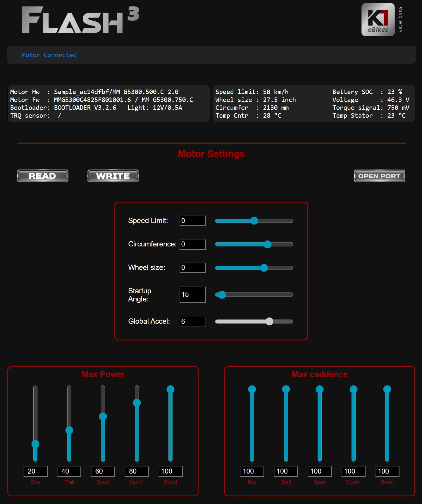Click Max caddence Boost slider handle

[x=387, y=389]
